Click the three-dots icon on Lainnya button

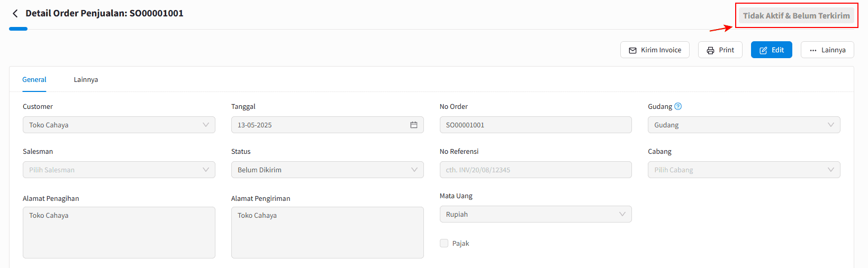(813, 50)
